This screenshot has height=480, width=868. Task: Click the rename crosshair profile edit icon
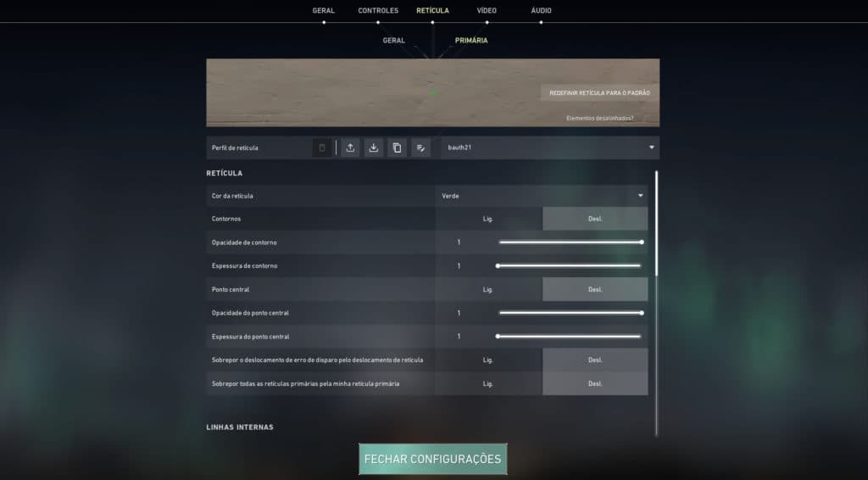(x=420, y=148)
